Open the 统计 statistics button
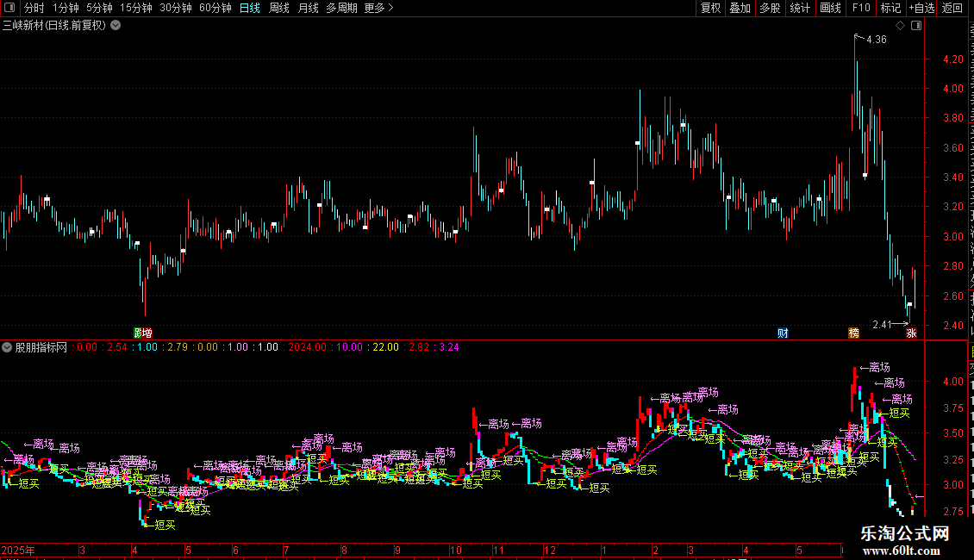Image resolution: width=974 pixels, height=560 pixels. pyautogui.click(x=799, y=8)
